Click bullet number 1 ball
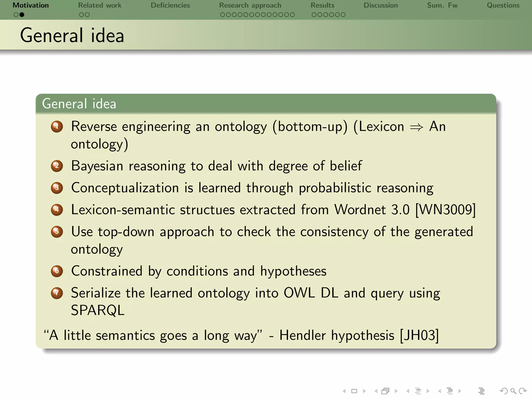 [57, 127]
